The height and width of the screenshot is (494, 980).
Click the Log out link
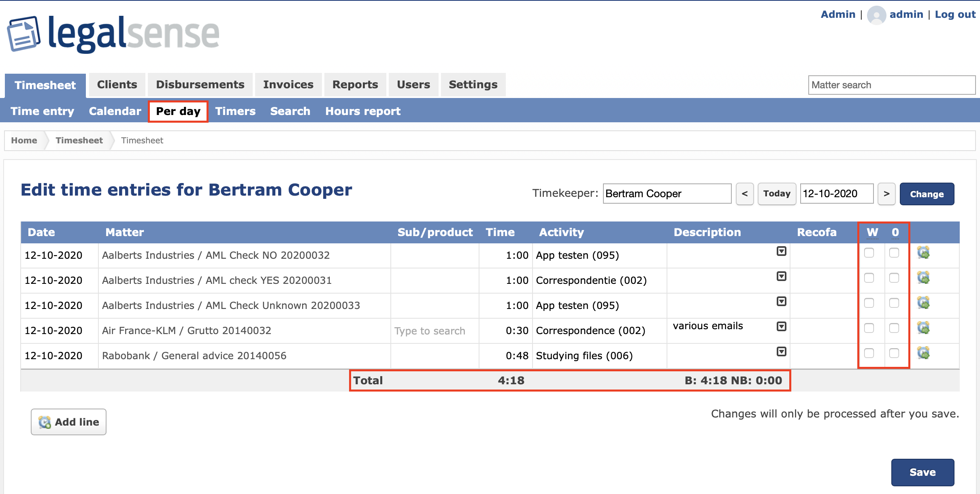tap(955, 14)
